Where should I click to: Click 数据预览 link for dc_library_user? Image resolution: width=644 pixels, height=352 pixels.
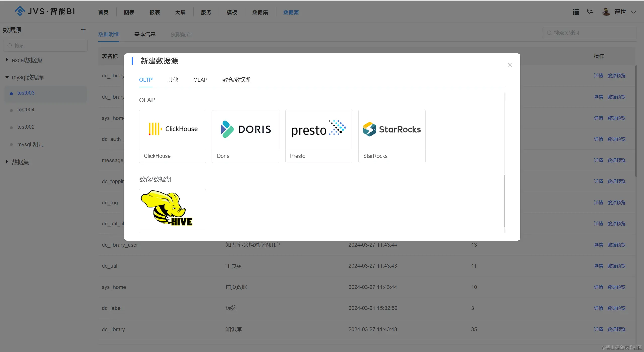coord(616,245)
